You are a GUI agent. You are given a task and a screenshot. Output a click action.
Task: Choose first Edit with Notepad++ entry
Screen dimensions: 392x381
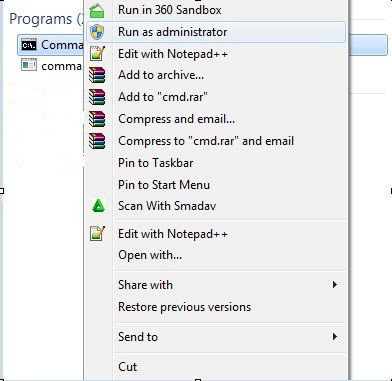[x=215, y=54]
